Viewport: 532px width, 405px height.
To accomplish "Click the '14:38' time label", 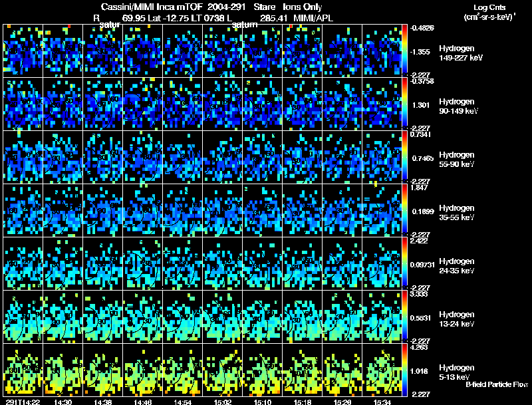I will pos(103,402).
